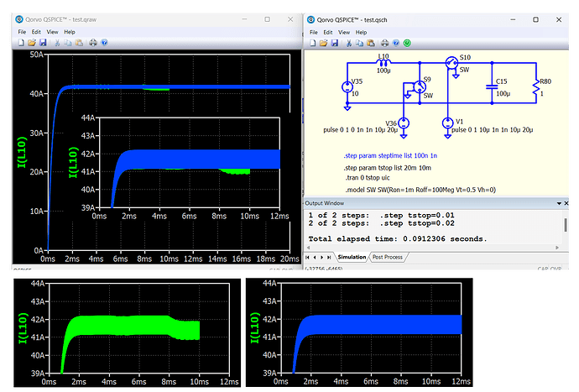
Task: Select voltage source V36 symbol
Action: tap(404, 123)
